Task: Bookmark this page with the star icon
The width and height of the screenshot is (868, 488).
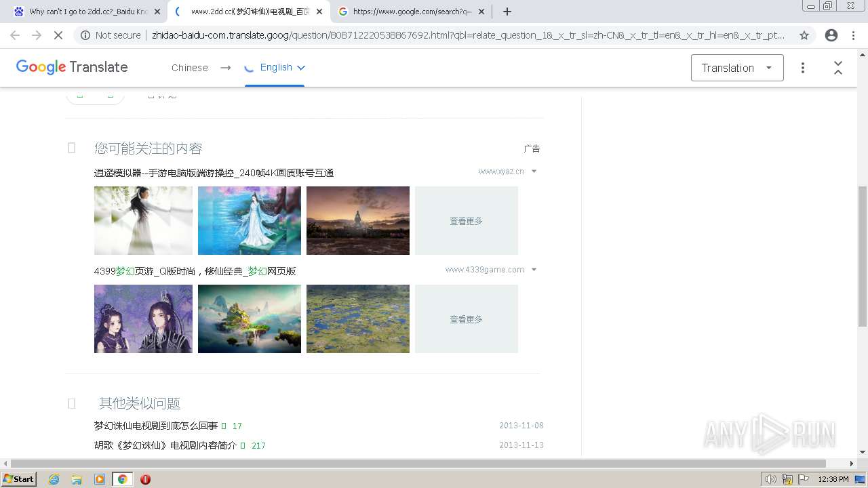Action: (x=804, y=35)
